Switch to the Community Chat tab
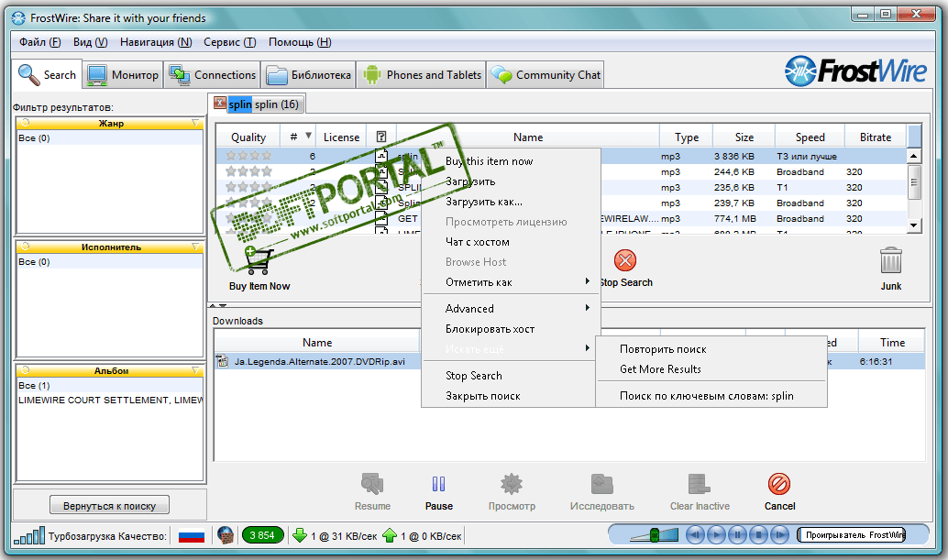The image size is (948, 560). pyautogui.click(x=546, y=75)
